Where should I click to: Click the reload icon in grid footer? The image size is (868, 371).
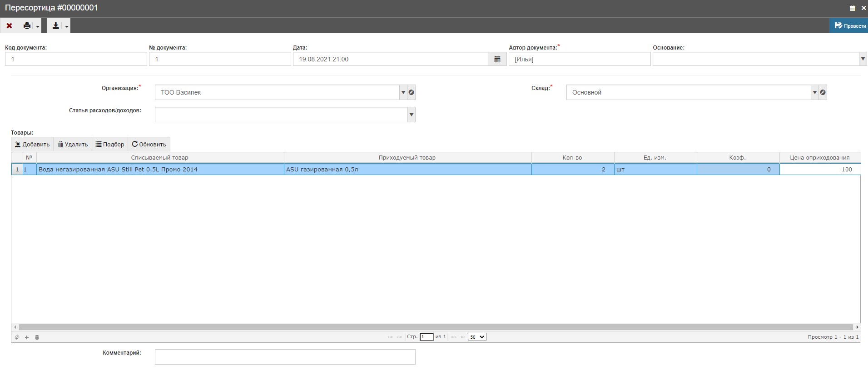(x=17, y=337)
